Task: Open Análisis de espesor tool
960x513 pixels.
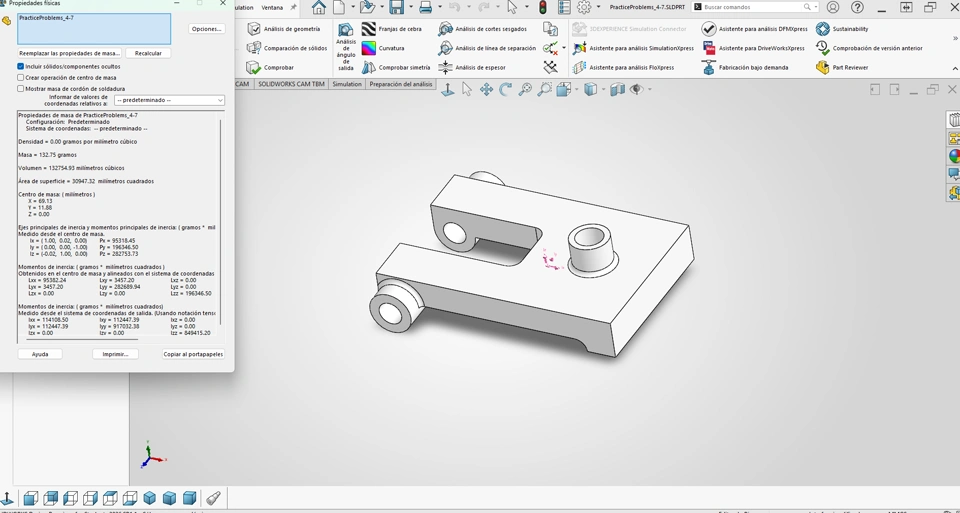Action: (x=446, y=67)
